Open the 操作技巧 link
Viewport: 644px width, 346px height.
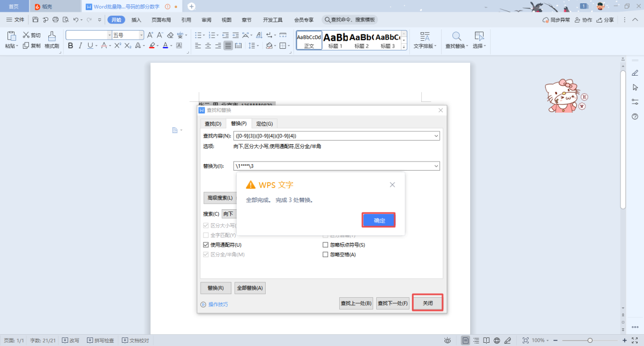217,304
